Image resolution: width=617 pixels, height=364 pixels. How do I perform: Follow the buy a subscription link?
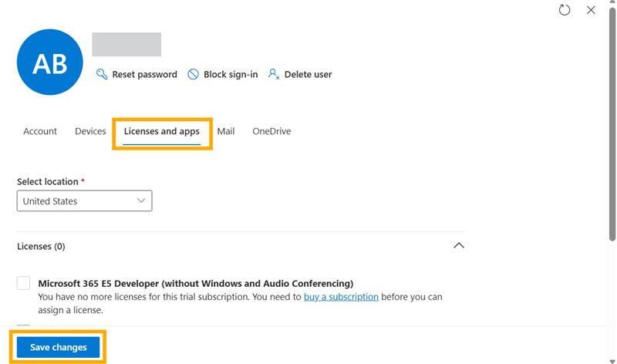tap(341, 296)
